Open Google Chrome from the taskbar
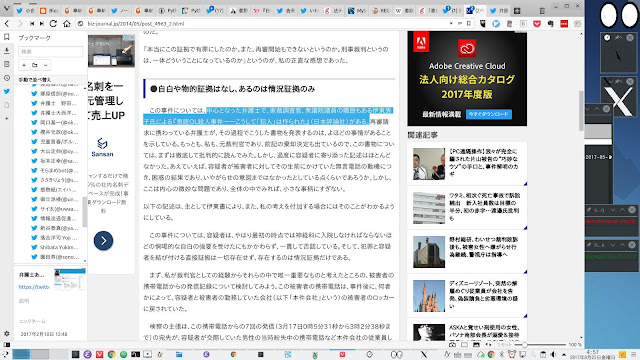 [x=111, y=354]
